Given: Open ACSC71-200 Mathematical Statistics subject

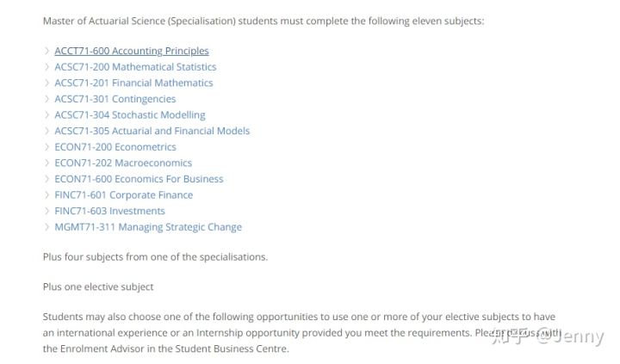Looking at the screenshot, I should click(x=135, y=67).
